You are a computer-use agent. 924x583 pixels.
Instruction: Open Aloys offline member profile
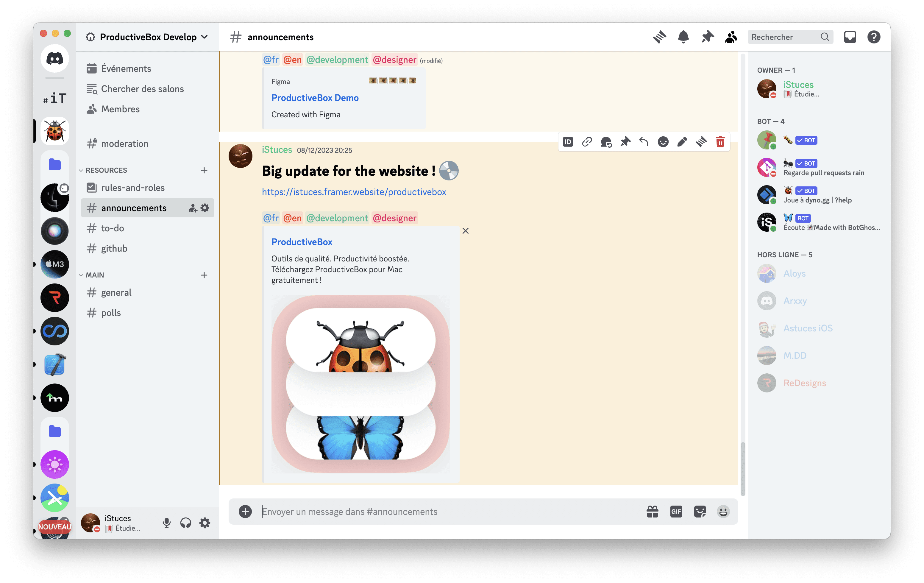click(819, 274)
